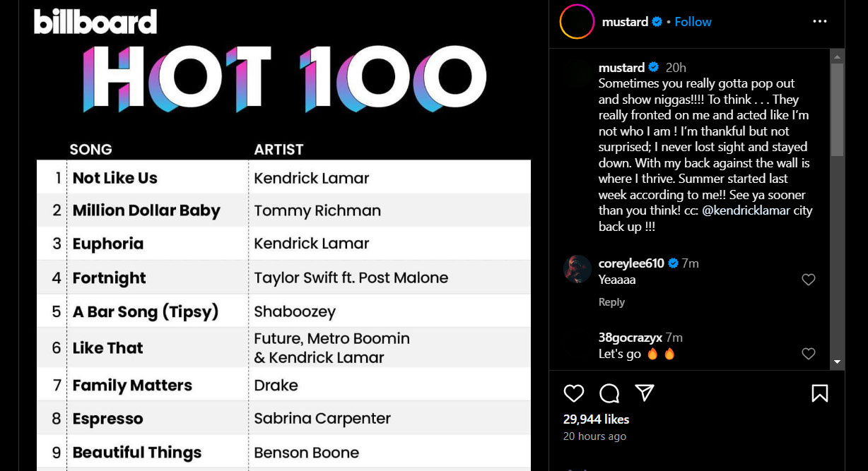Click the Billboard Hot 100 chart image

pos(284,236)
